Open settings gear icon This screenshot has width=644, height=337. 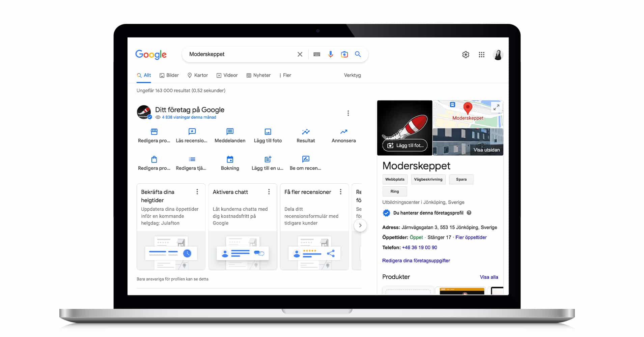click(466, 55)
